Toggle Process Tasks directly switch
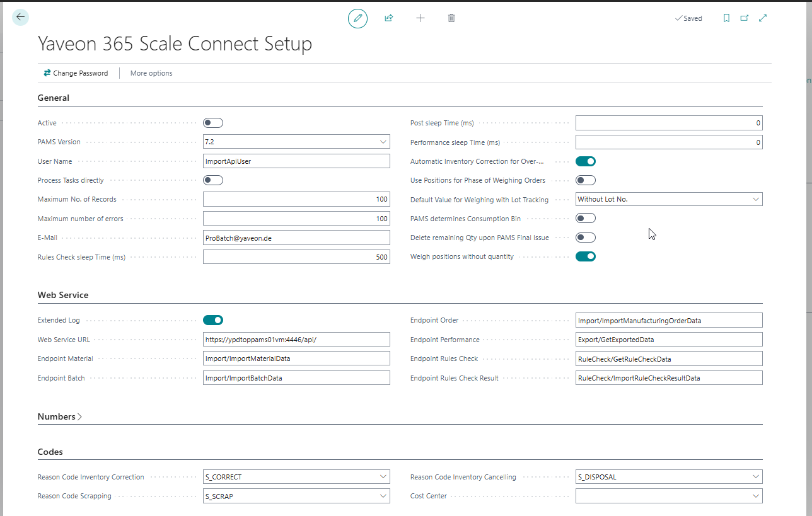This screenshot has height=516, width=812. [213, 180]
